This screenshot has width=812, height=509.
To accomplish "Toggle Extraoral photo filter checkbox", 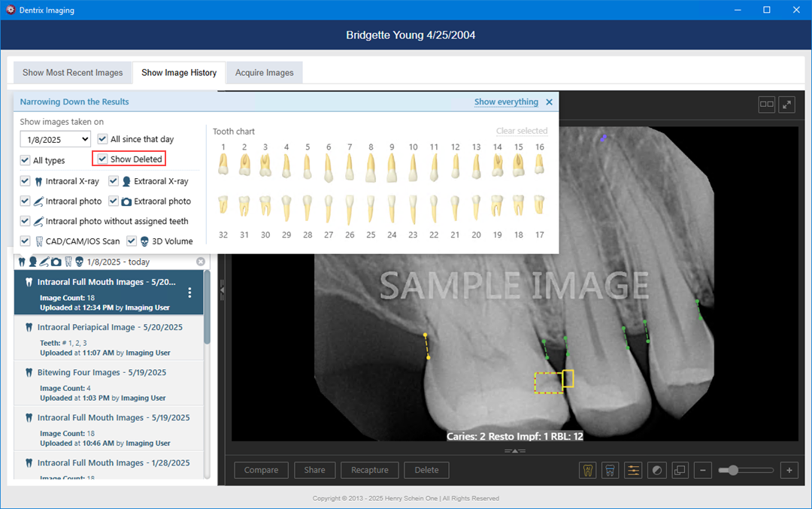I will 114,201.
